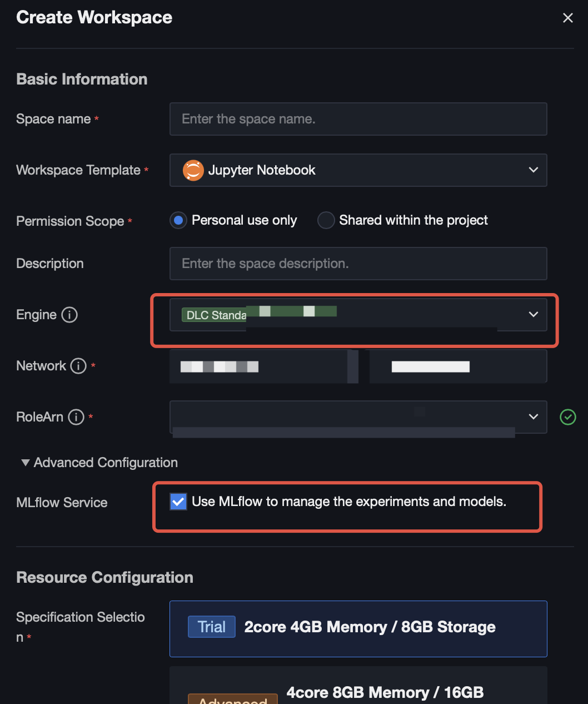Click the Network info icon
The height and width of the screenshot is (704, 588).
[78, 366]
